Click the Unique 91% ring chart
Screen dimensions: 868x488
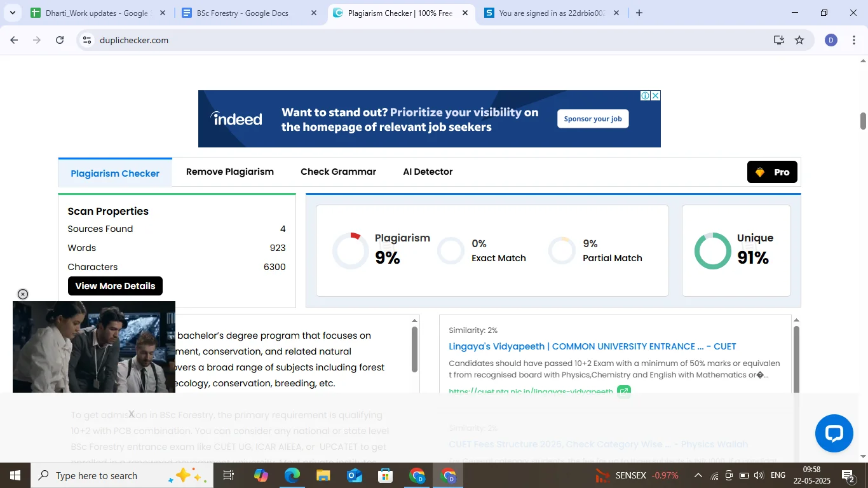click(713, 251)
